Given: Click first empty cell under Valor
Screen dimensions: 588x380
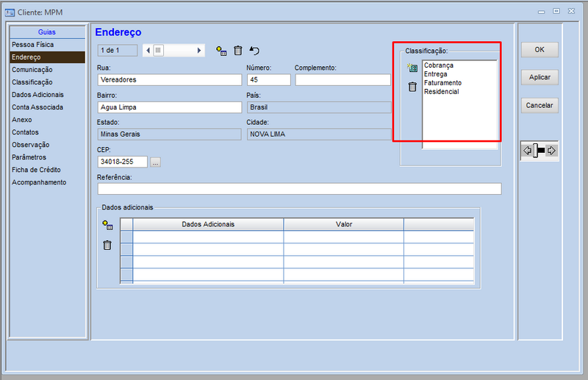Looking at the screenshot, I should point(344,237).
